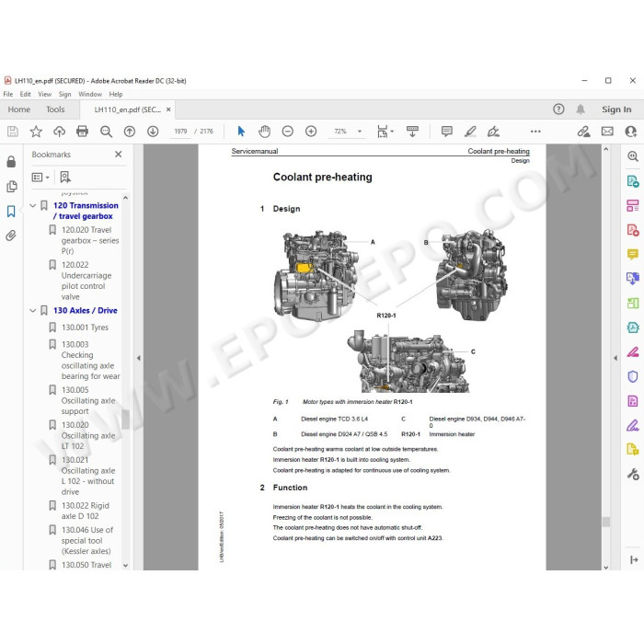Screen dimensions: 644x644
Task: Open the security lock panel
Action: coord(11,161)
